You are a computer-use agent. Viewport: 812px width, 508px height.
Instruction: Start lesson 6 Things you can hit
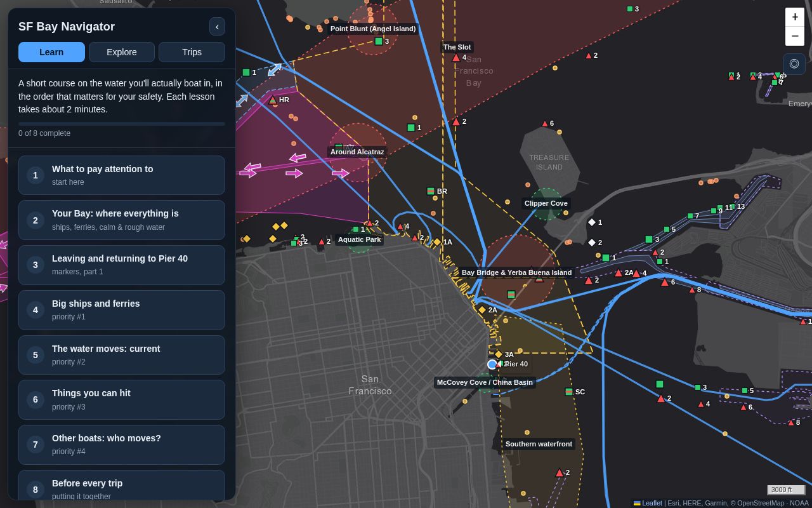122,399
